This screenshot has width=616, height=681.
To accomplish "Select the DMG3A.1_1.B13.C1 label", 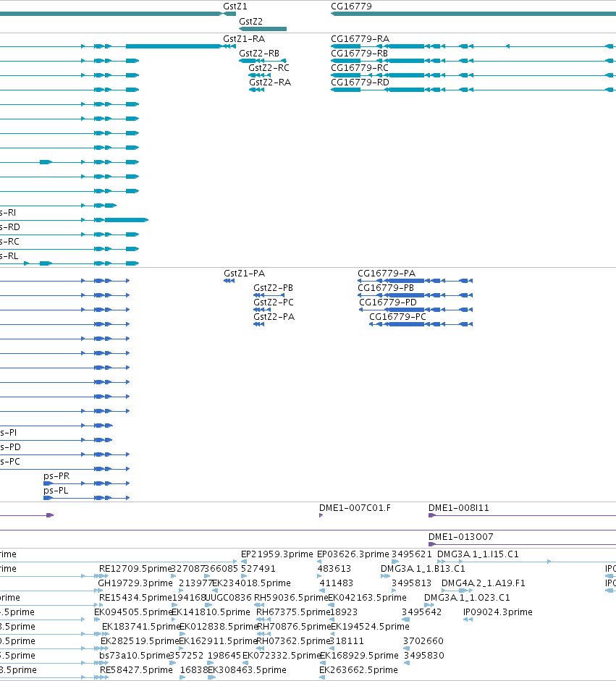I will (423, 569).
